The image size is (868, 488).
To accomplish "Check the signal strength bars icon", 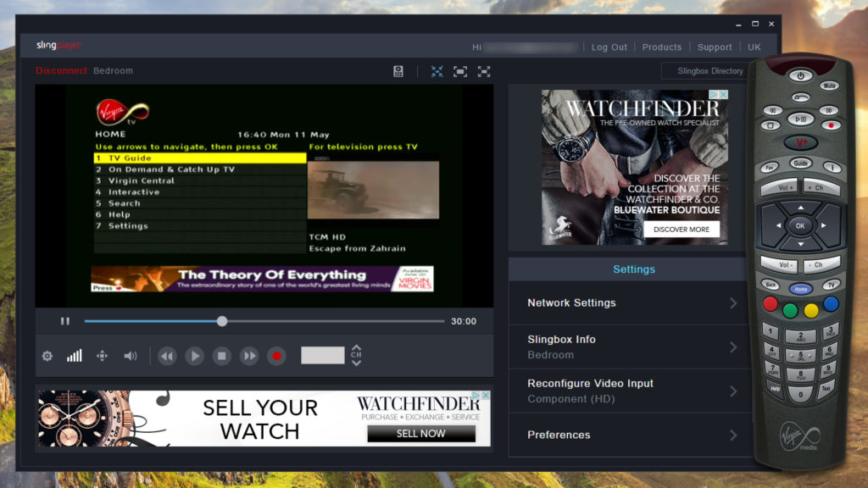I will (75, 356).
